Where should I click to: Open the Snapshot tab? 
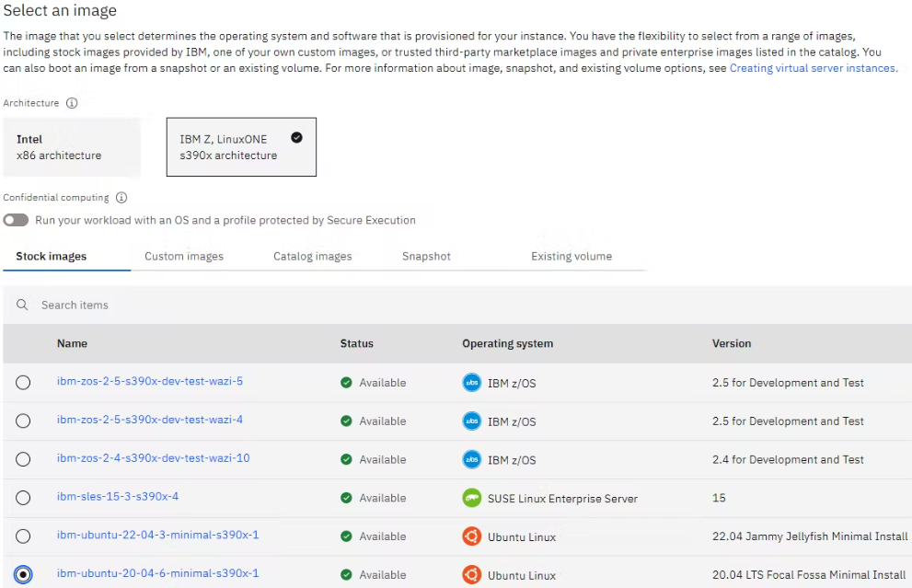(x=426, y=257)
